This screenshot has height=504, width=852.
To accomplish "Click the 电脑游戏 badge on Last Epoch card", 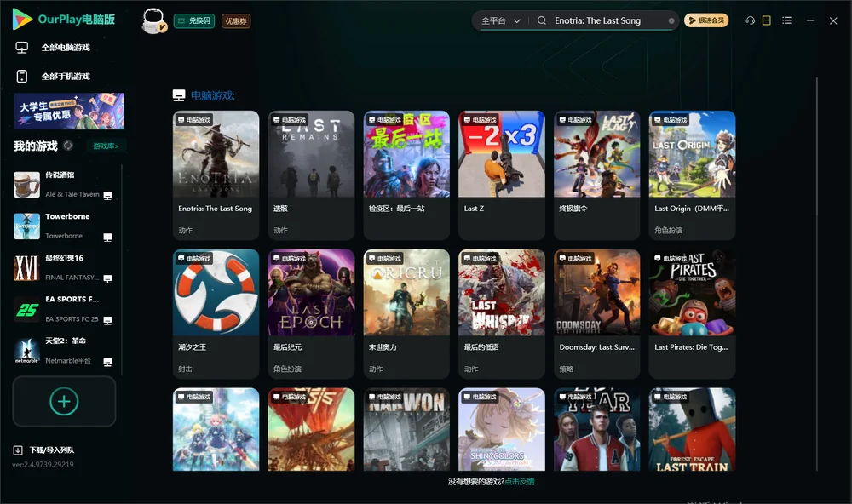I will point(289,259).
